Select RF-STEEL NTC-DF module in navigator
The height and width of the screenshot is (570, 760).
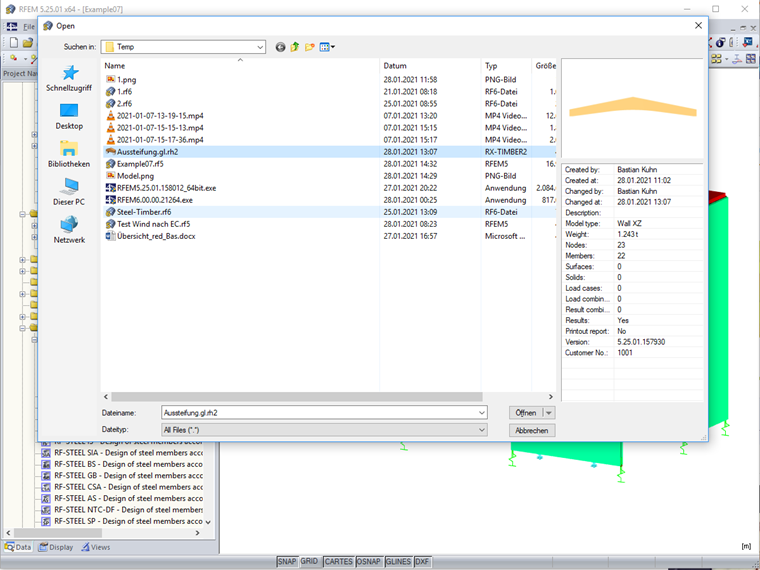(122, 510)
